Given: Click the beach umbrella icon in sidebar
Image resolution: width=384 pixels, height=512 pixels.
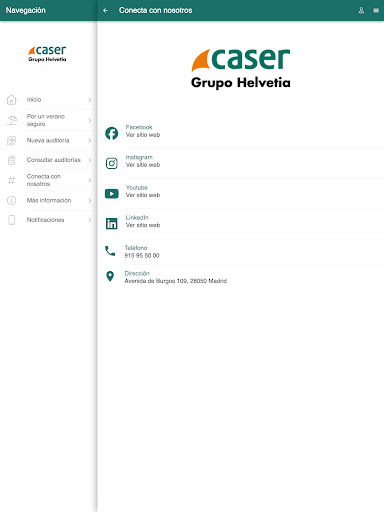Looking at the screenshot, I should click(x=12, y=120).
